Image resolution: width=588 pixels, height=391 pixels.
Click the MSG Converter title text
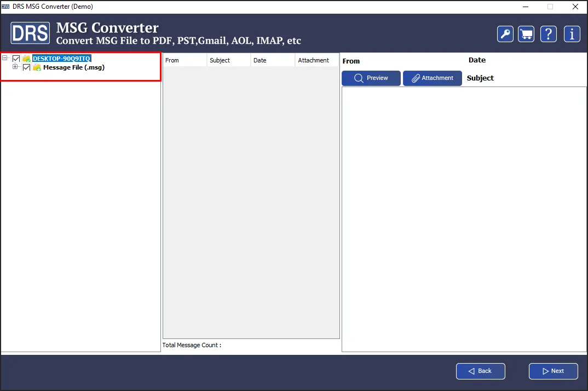107,28
